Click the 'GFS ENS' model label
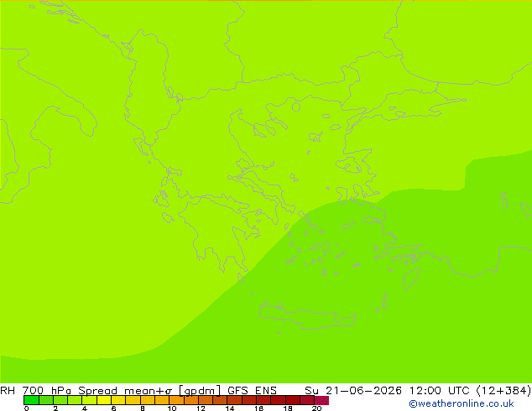 click(x=252, y=390)
